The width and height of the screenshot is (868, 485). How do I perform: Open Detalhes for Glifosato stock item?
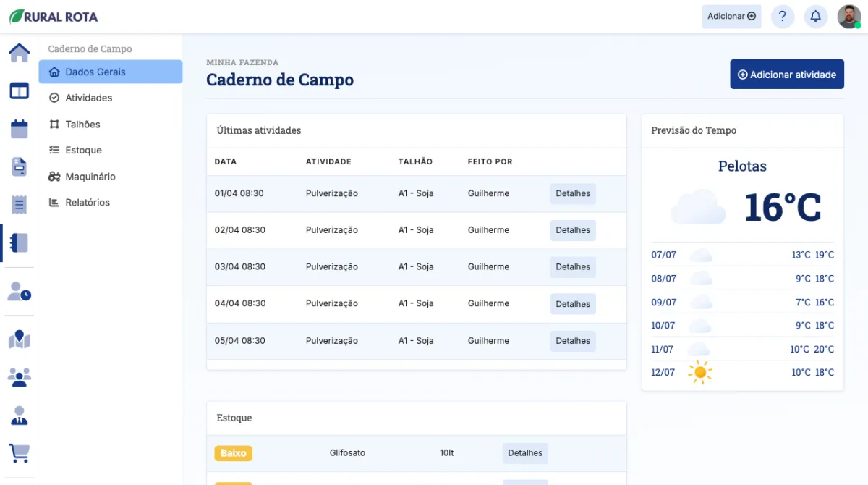pyautogui.click(x=525, y=453)
